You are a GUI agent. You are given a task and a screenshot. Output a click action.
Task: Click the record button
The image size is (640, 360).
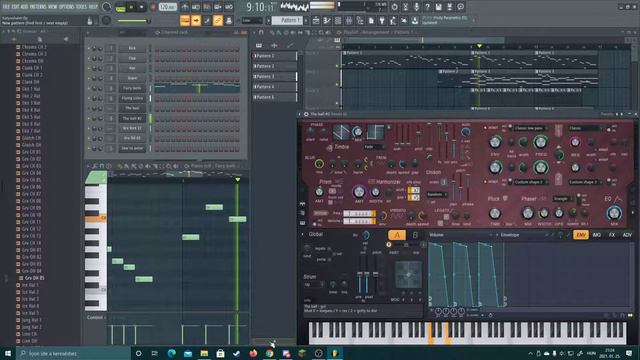click(x=153, y=7)
